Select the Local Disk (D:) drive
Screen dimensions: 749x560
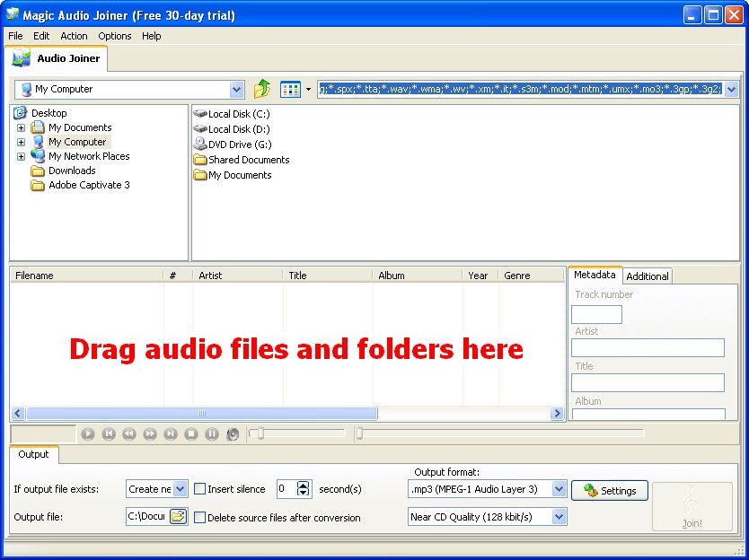[x=231, y=129]
